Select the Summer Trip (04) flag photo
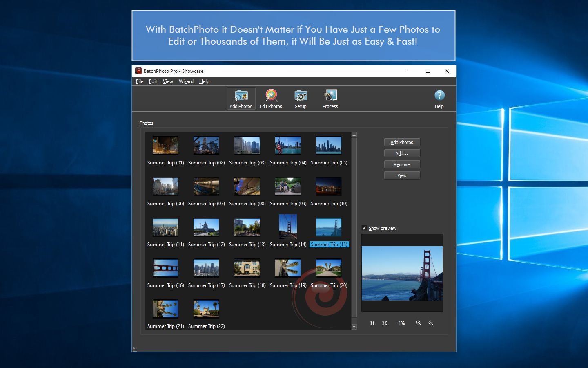This screenshot has width=588, height=368. coord(288,145)
